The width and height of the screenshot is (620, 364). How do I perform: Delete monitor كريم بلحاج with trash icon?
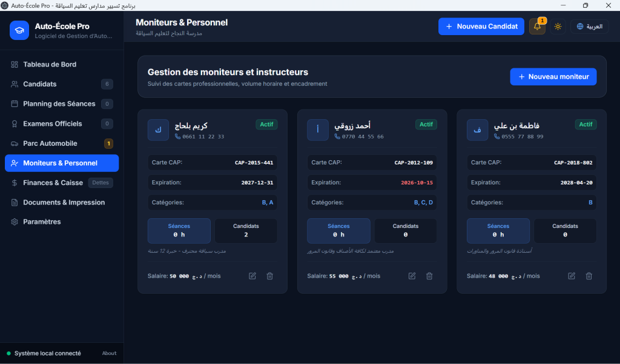pyautogui.click(x=269, y=276)
